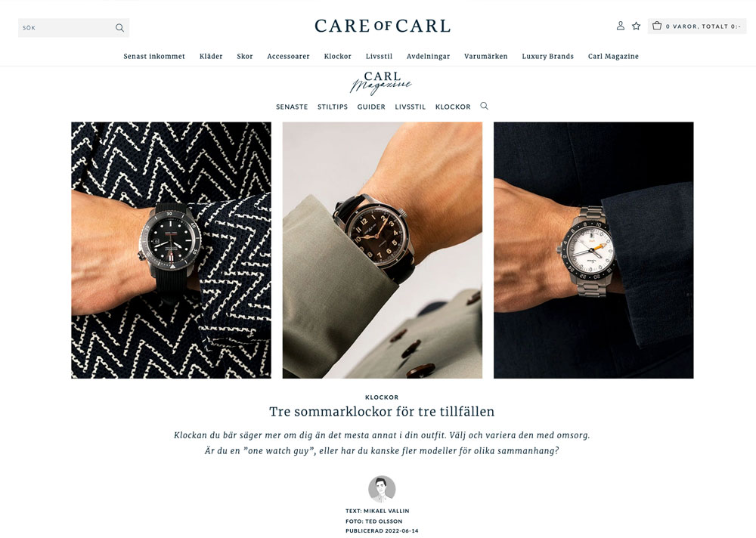The image size is (756, 538).
Task: Open Varumärken in the main navigation
Action: 486,57
